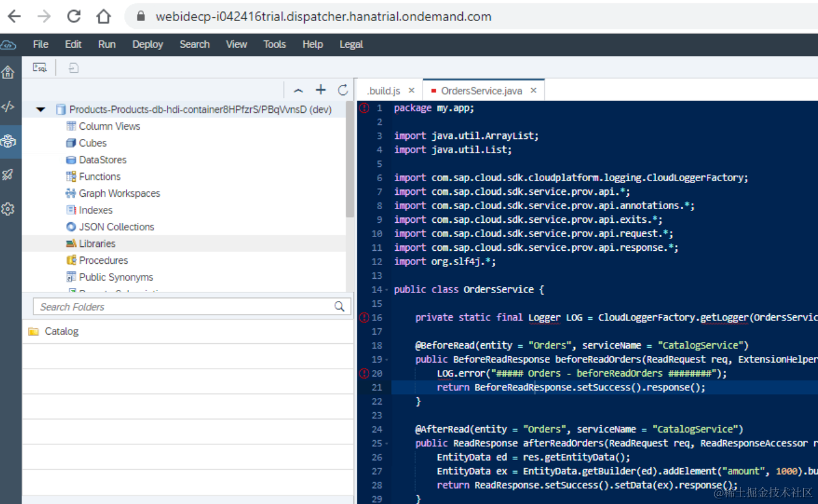Screen dimensions: 818x504
Task: Click the 'package my.app;' code line
Action: tap(434, 108)
